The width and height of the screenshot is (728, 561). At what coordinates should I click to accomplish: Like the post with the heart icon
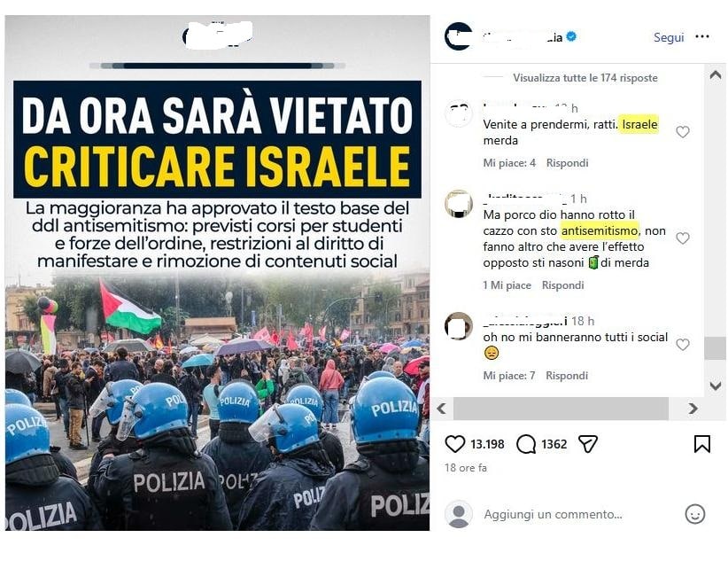454,444
